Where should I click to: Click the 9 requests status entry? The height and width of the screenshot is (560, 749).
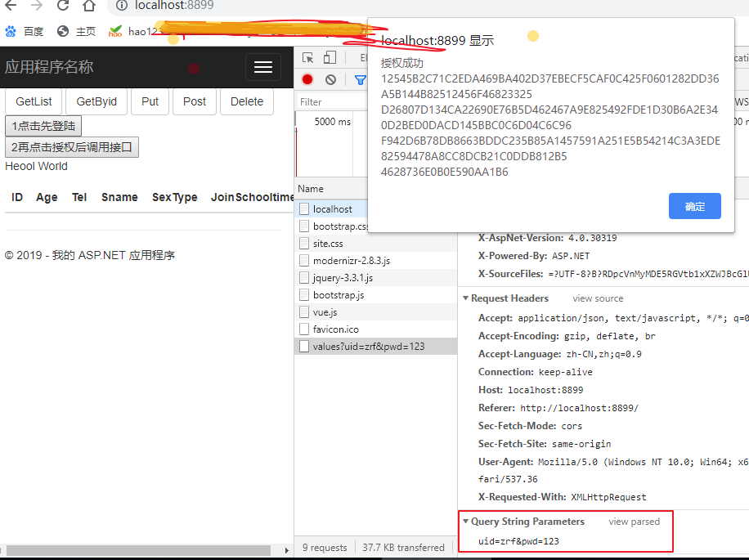click(325, 548)
